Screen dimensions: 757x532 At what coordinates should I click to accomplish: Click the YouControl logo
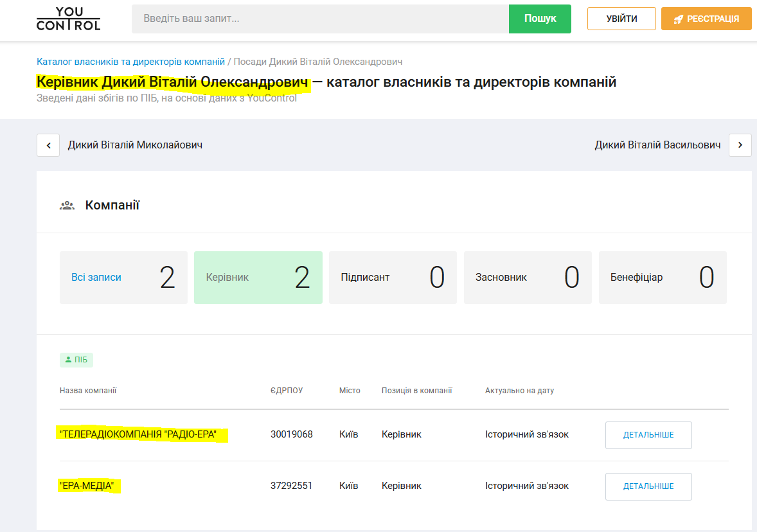coord(69,19)
